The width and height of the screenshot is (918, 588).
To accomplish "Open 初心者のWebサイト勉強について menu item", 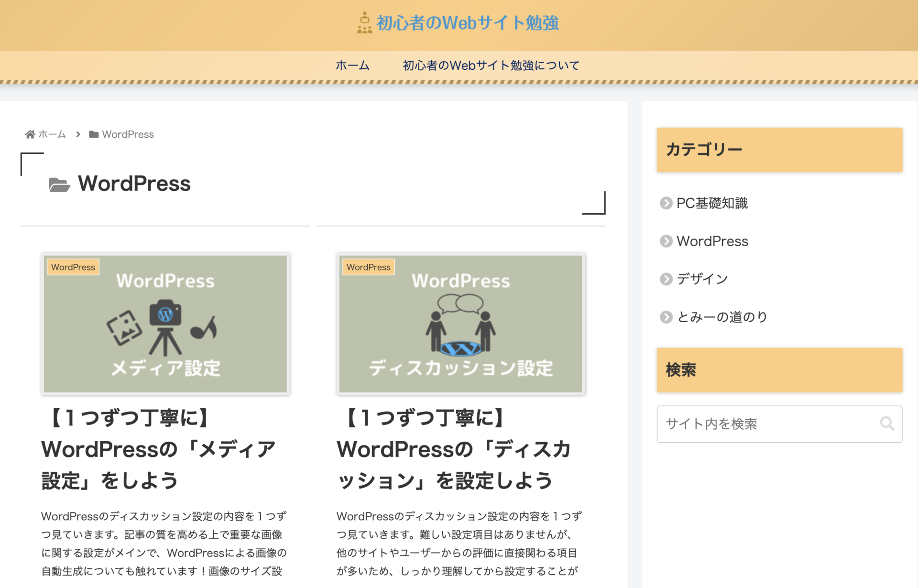I will pos(491,65).
